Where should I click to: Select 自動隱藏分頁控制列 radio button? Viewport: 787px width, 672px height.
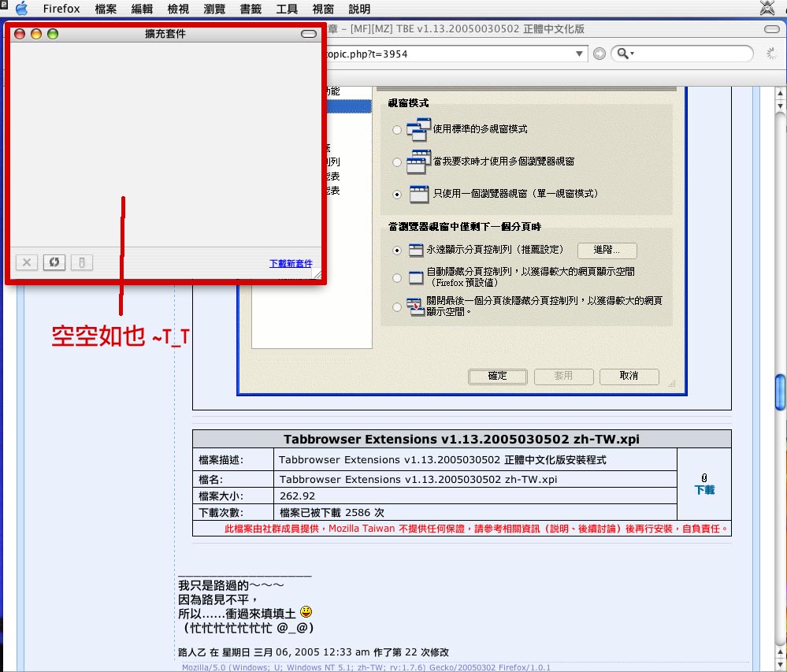click(397, 277)
